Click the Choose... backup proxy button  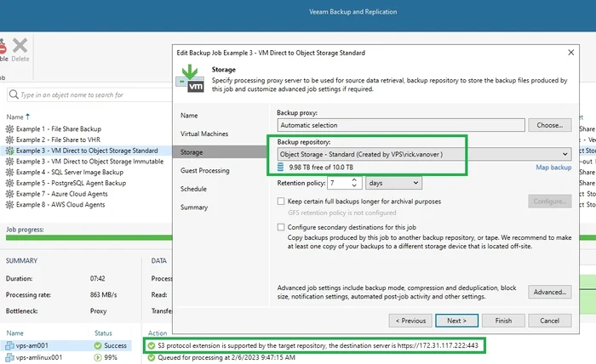pyautogui.click(x=550, y=125)
